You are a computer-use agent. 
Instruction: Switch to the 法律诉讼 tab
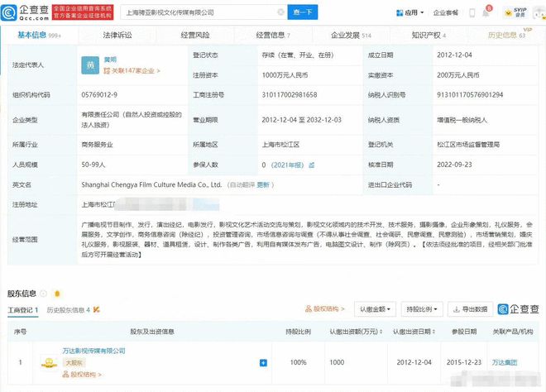(x=117, y=36)
